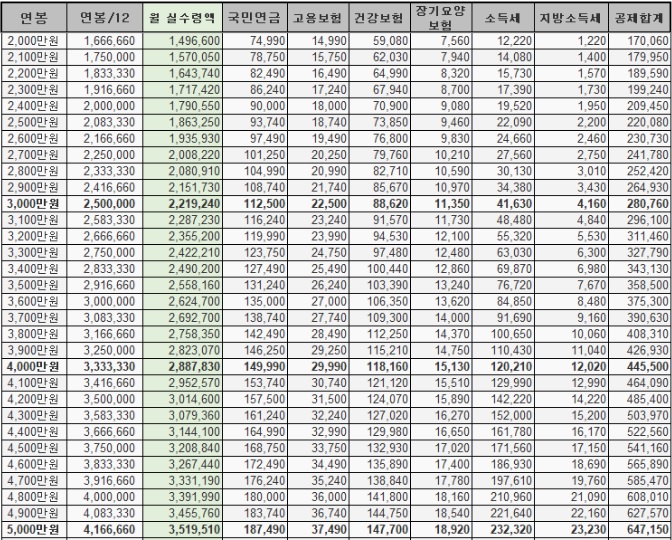Select the 건강보험 header cell

pos(380,19)
